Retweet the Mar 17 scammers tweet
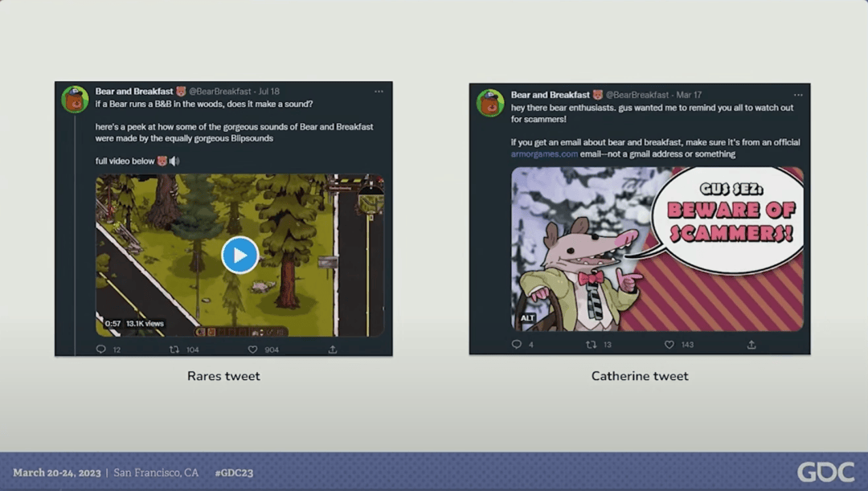 [592, 344]
